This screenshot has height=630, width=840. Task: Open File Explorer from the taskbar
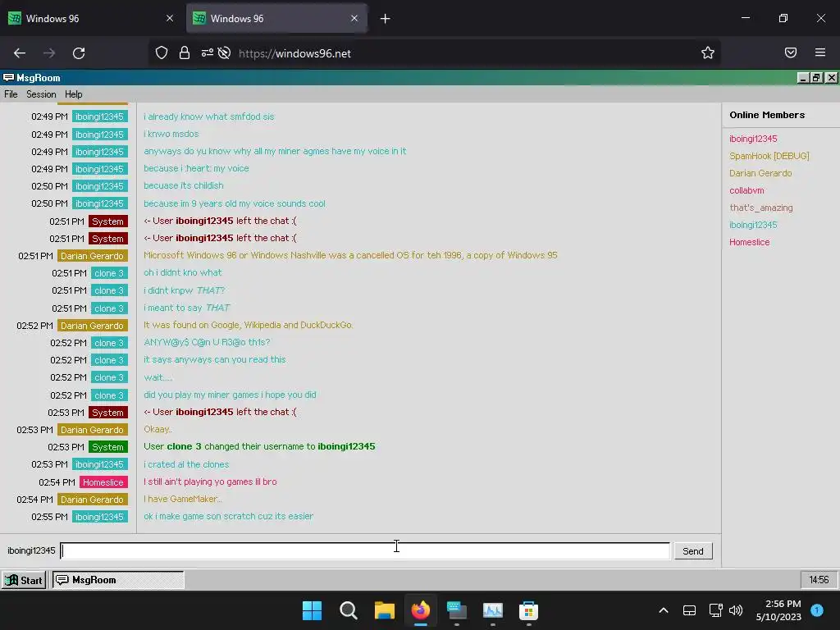click(x=384, y=610)
